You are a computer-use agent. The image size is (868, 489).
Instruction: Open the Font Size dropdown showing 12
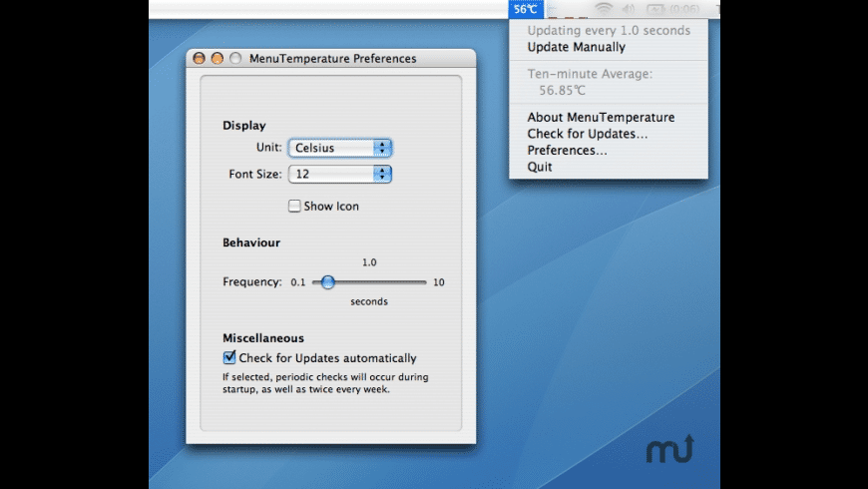[x=340, y=174]
